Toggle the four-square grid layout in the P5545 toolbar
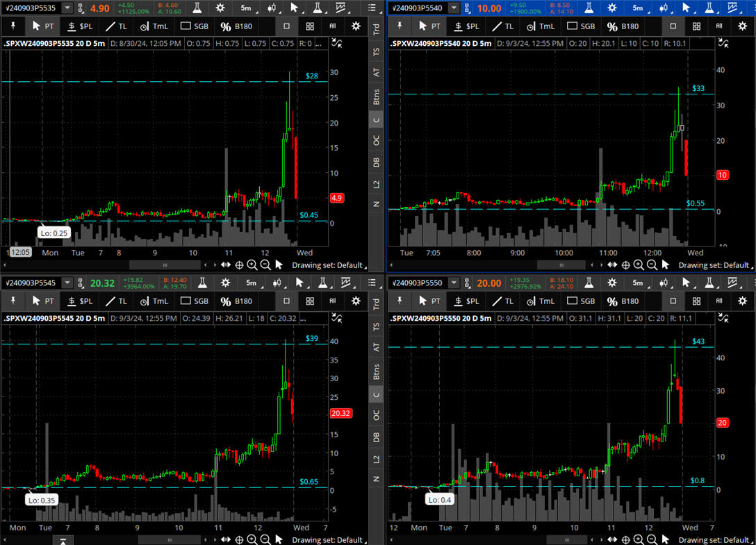This screenshot has width=756, height=545. 310,301
